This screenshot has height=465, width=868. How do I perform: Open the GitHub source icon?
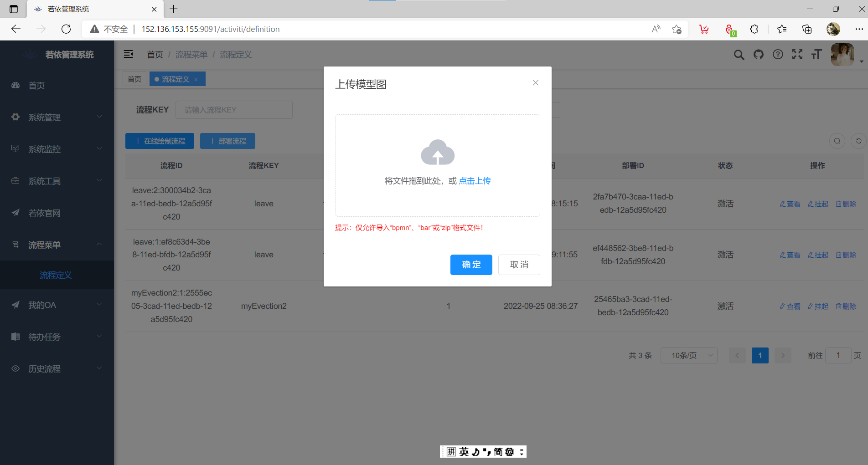758,55
